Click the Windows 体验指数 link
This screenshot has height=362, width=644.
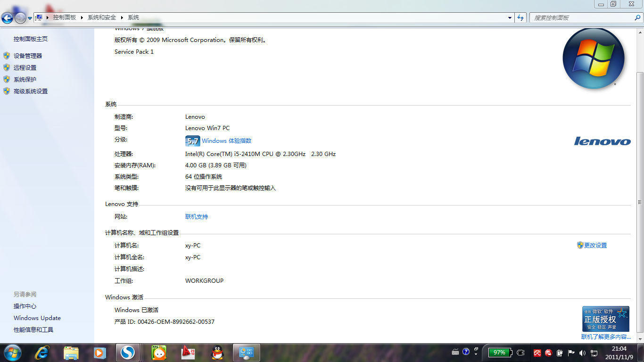[x=226, y=140]
